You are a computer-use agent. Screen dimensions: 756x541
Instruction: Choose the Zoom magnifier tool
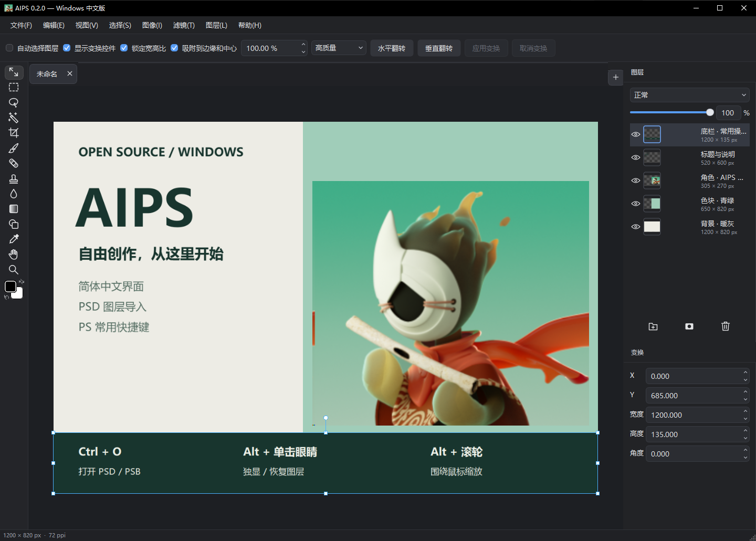tap(14, 270)
